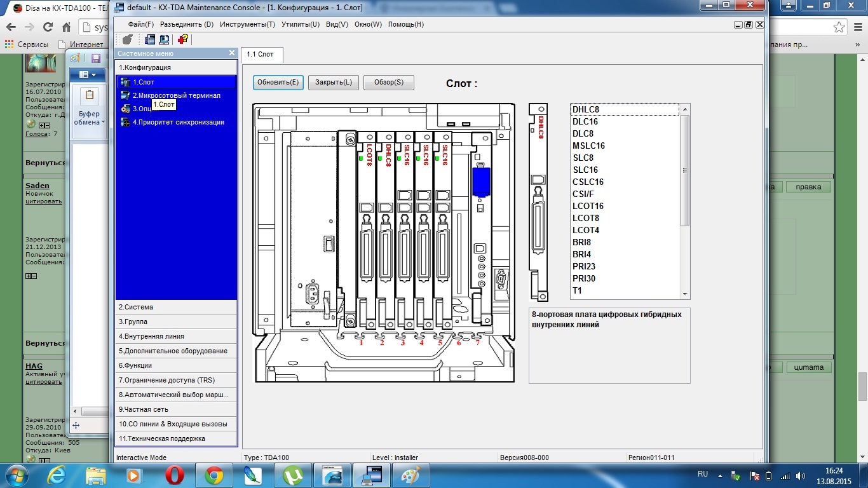Click the save diskette icon in Paint window
The height and width of the screenshot is (488, 868).
[96, 58]
